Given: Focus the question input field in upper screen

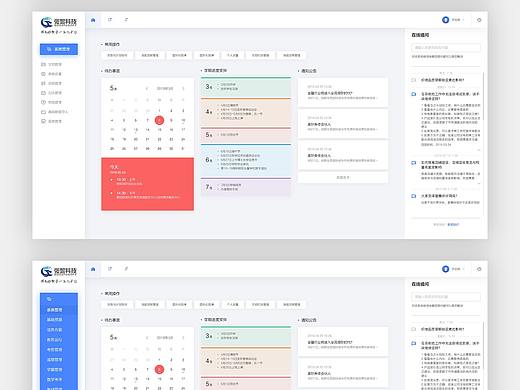Looking at the screenshot, I should [x=446, y=48].
